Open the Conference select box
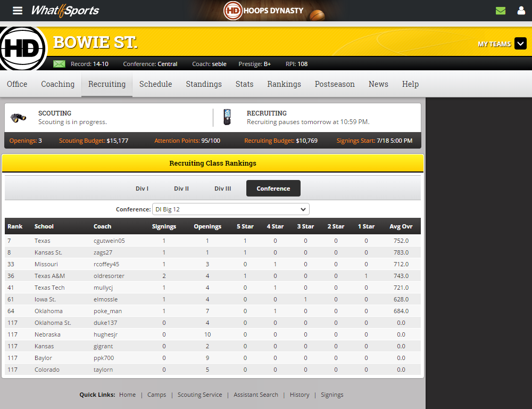Viewport: 532px width, 409px height. tap(230, 209)
